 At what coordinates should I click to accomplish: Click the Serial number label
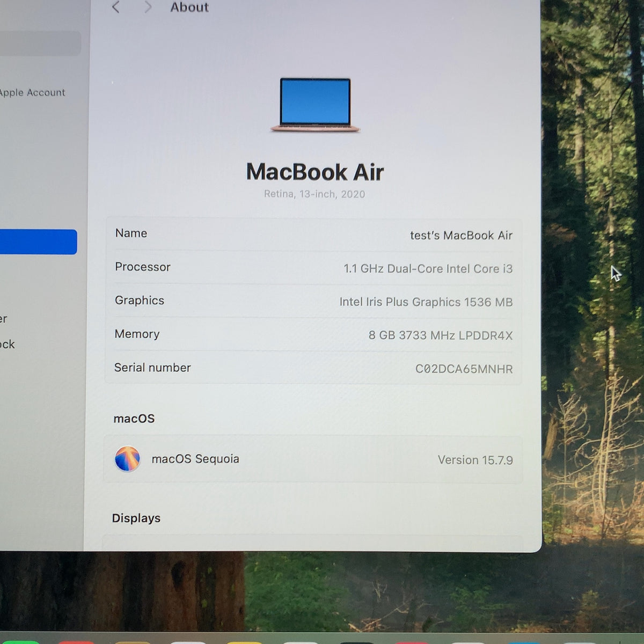click(152, 368)
